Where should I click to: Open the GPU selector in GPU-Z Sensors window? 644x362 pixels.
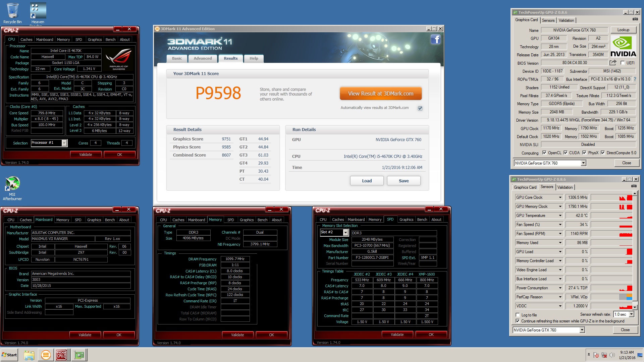582,330
